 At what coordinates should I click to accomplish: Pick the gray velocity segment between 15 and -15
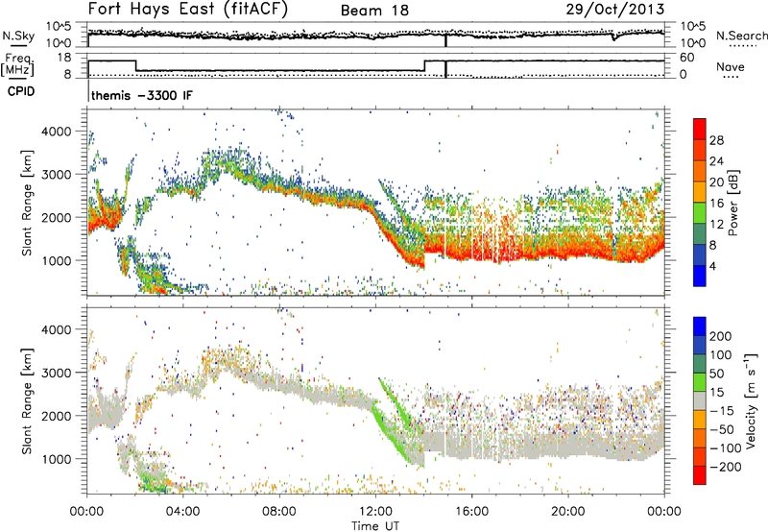(x=700, y=400)
